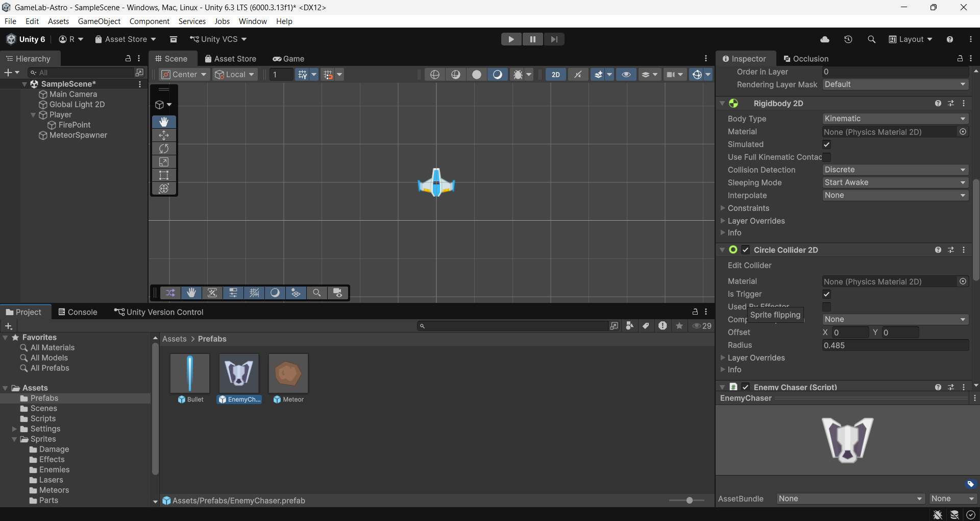Open the Collision Detection dropdown
Image resolution: width=980 pixels, height=521 pixels.
point(895,170)
